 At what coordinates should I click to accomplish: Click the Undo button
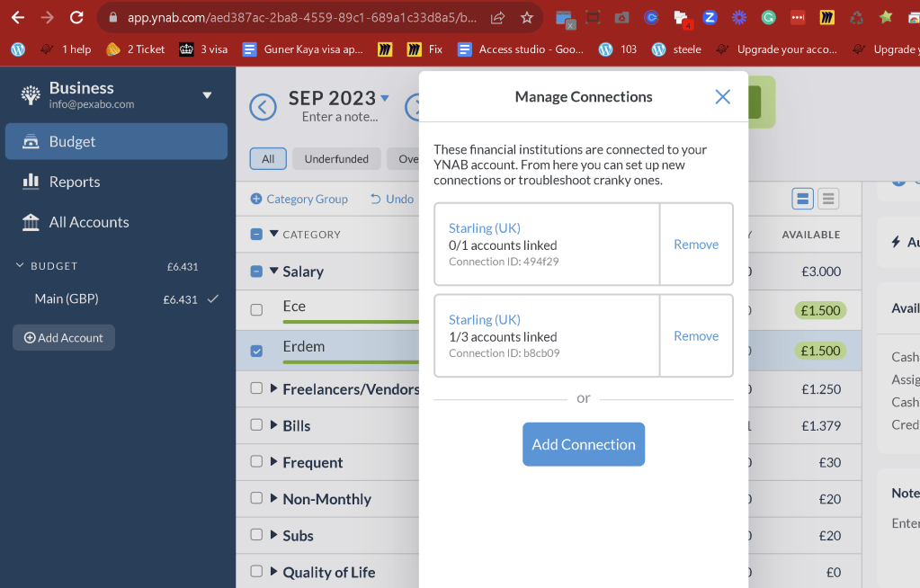click(x=392, y=199)
